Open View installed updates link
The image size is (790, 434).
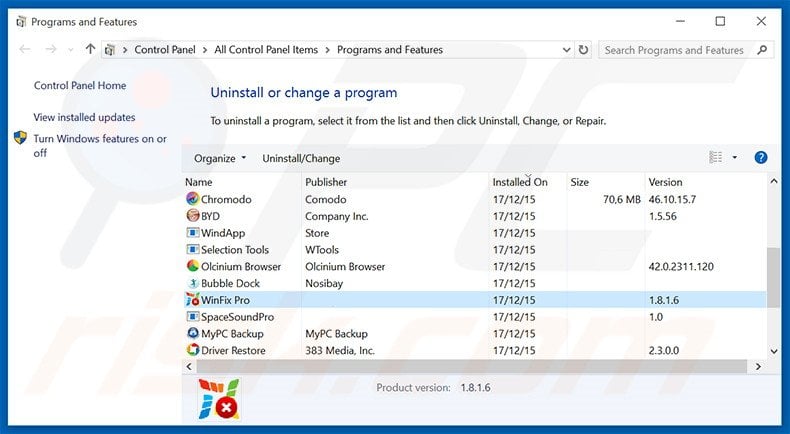coord(85,117)
